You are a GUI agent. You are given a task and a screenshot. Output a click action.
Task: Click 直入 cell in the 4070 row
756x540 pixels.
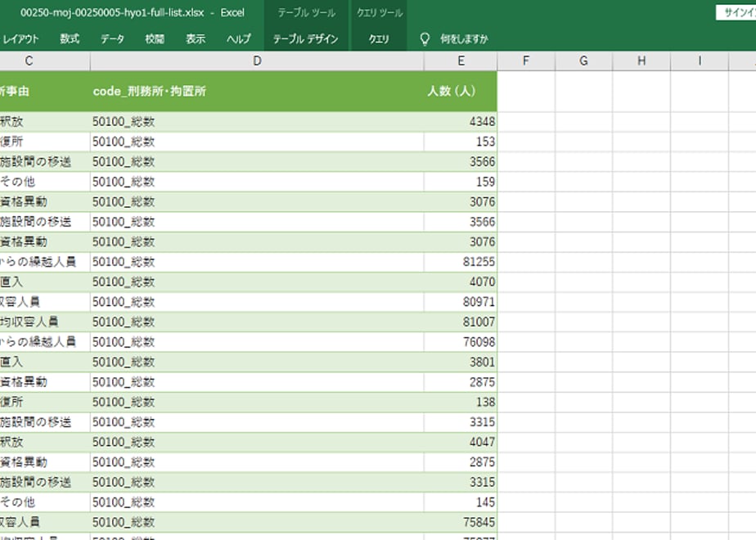tap(45, 282)
